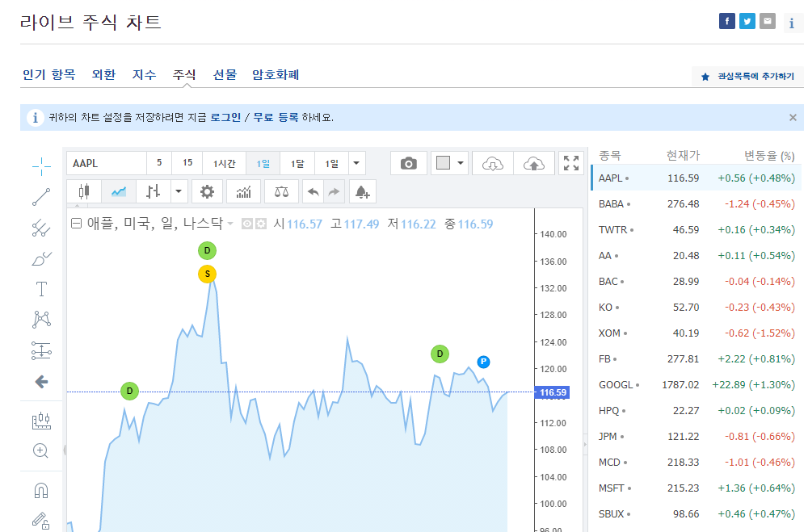Image resolution: width=808 pixels, height=532 pixels.
Task: Click the yellow S split marker
Action: 207,274
